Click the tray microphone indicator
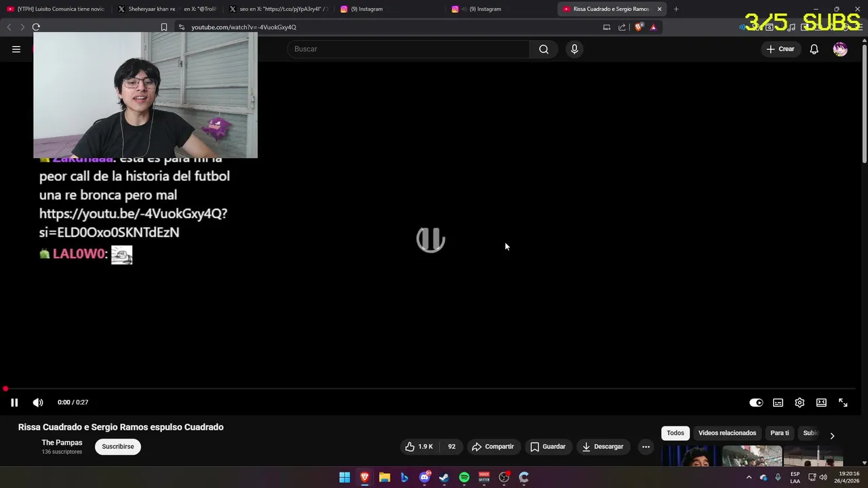Screen dimensions: 868x488 778,477
